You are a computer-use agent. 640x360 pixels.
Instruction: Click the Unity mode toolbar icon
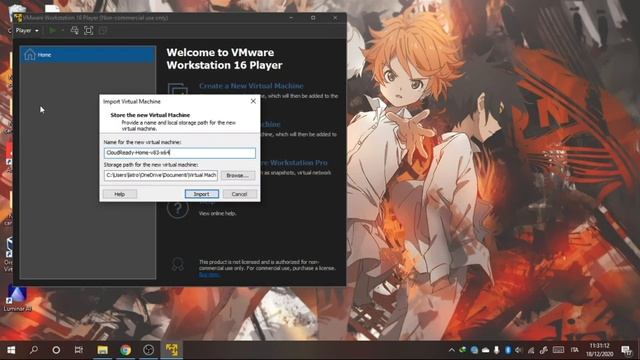pos(103,31)
